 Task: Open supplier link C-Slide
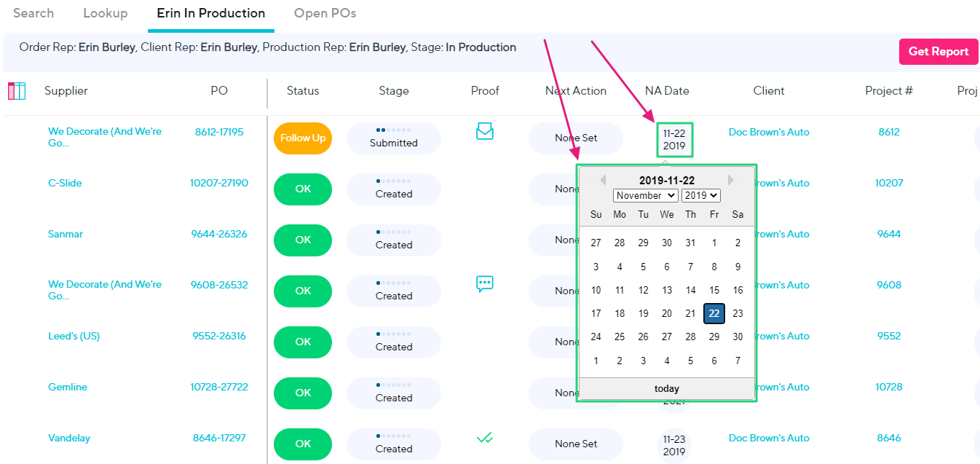point(65,183)
